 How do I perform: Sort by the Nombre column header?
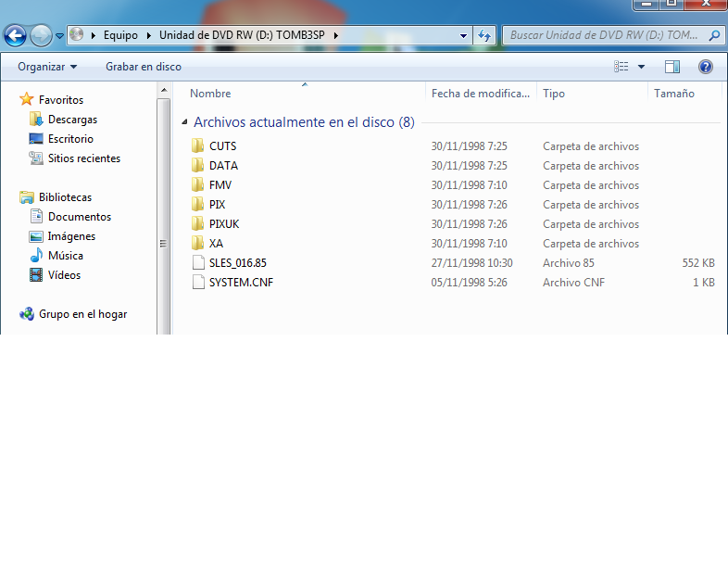coord(210,94)
